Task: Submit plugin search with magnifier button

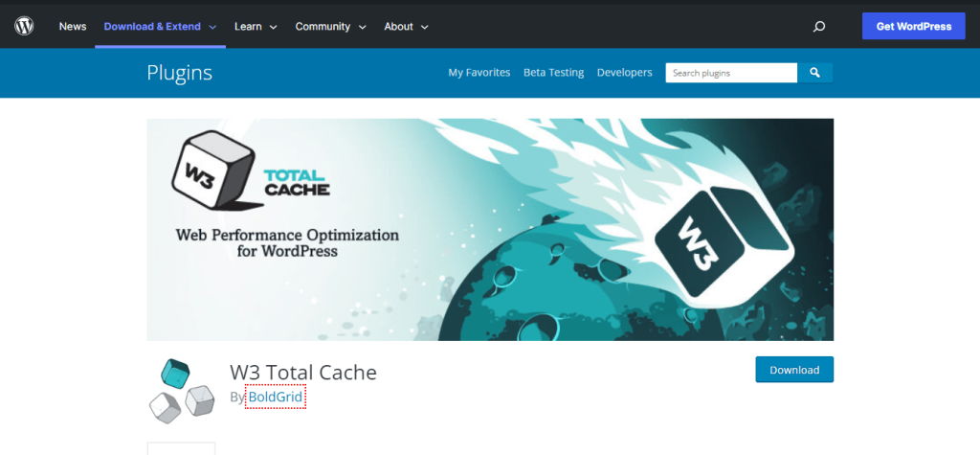Action: 815,73
